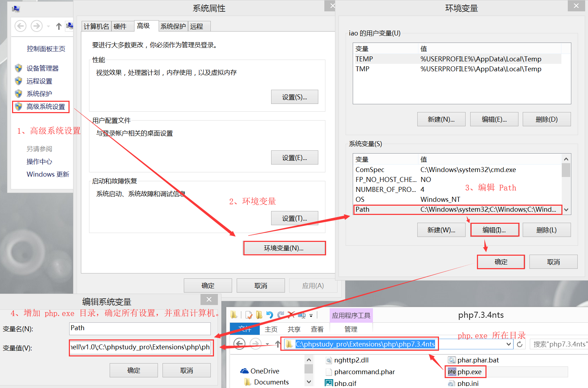The width and height of the screenshot is (588, 388).
Task: Click the Explorer search box for php7.3.4nts
Action: (559, 344)
